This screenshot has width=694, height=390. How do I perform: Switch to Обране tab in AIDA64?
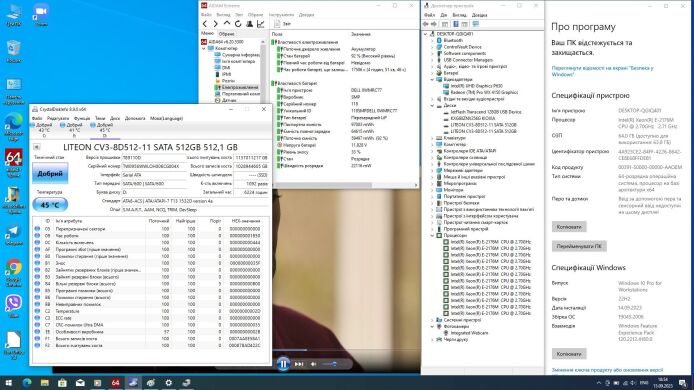click(226, 34)
